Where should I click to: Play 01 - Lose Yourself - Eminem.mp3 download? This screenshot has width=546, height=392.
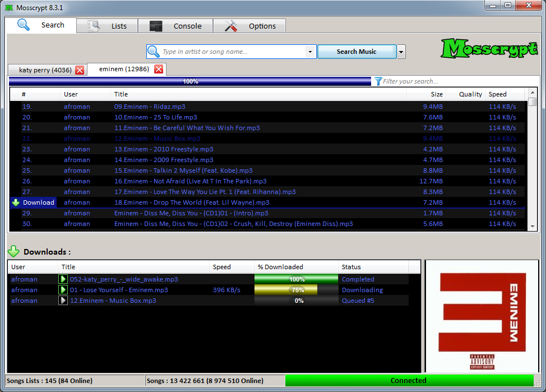click(x=63, y=290)
